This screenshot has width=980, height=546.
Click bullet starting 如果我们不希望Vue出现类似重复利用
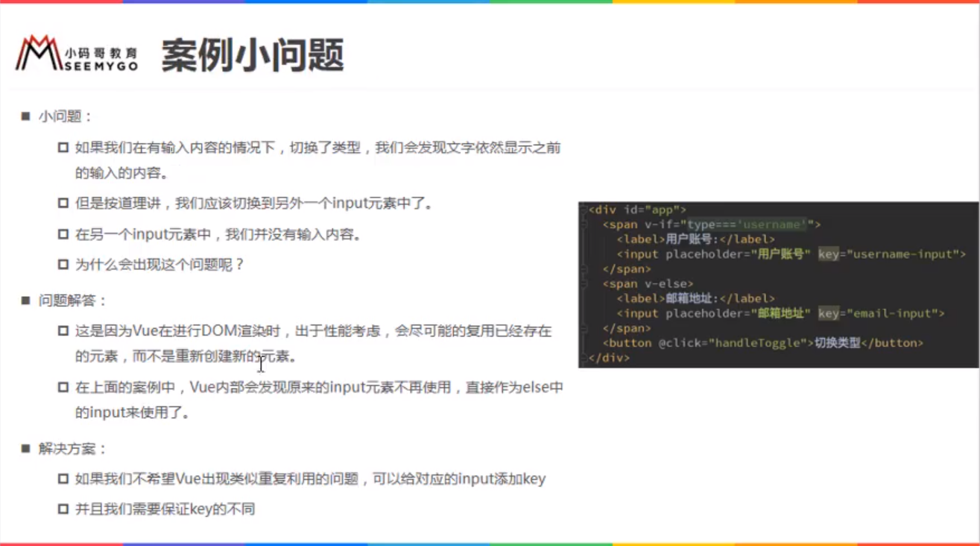(311, 479)
